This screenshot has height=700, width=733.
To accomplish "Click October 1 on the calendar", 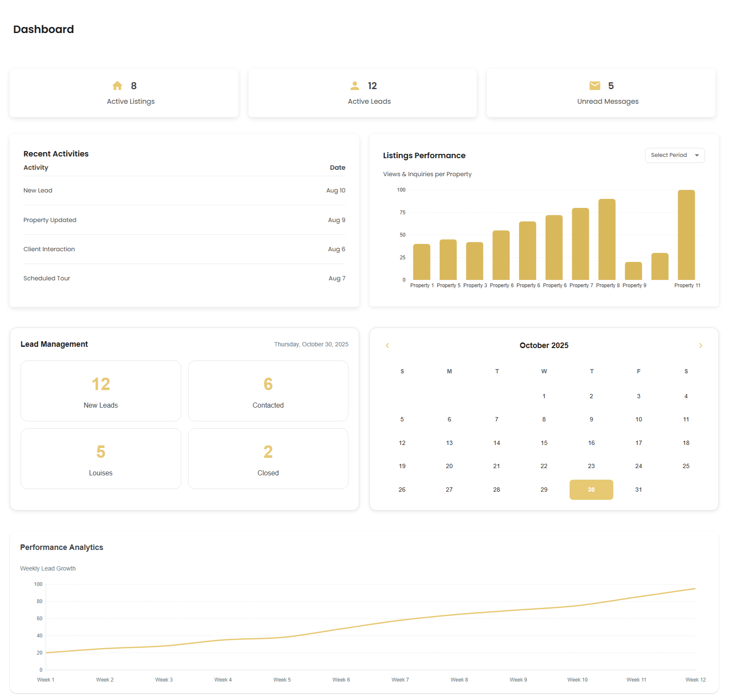I will click(544, 396).
